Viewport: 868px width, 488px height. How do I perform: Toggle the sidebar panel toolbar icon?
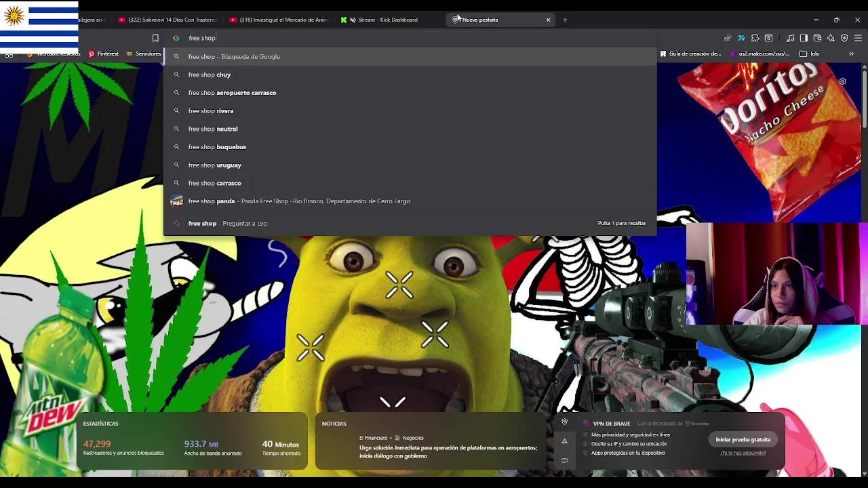coord(804,38)
